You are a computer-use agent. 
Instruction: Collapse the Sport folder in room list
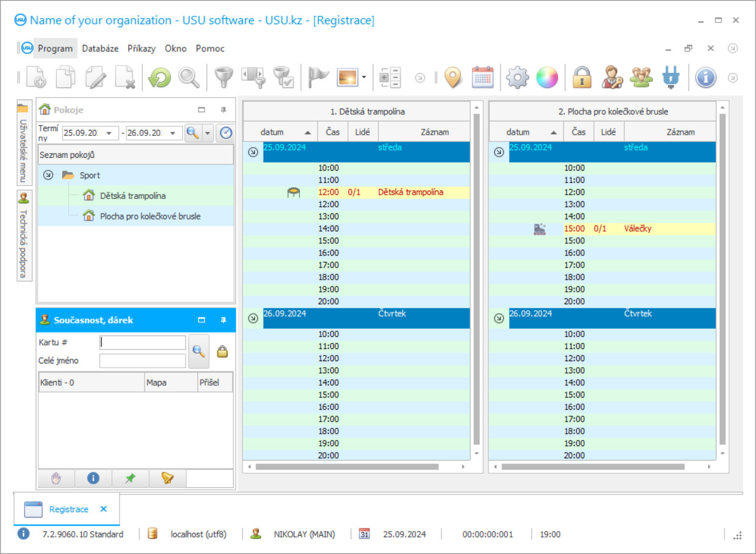click(46, 175)
